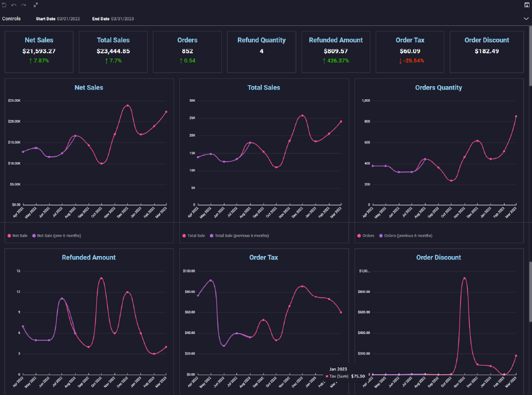Click the pink Net Sale legend dot
Image resolution: width=532 pixels, height=395 pixels.
[9, 235]
